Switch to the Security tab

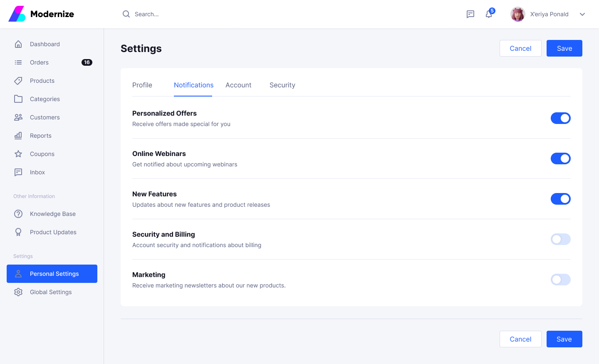282,85
